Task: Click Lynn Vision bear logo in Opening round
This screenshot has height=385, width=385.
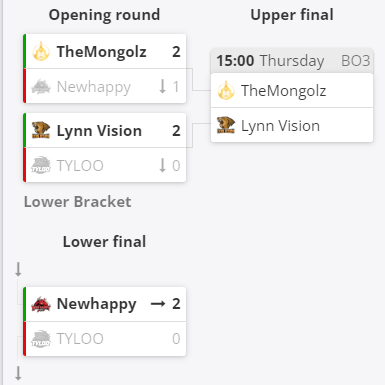Action: pyautogui.click(x=41, y=130)
